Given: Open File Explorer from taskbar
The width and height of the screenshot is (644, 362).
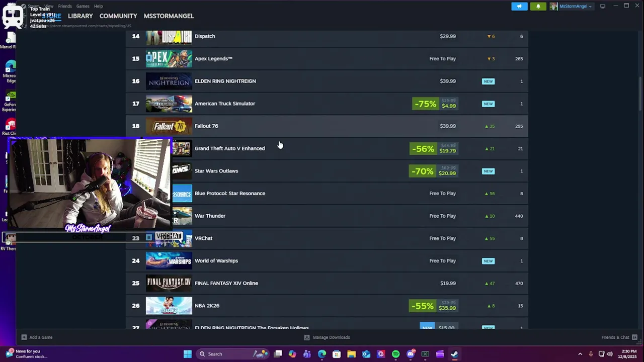Looking at the screenshot, I should pos(351,354).
